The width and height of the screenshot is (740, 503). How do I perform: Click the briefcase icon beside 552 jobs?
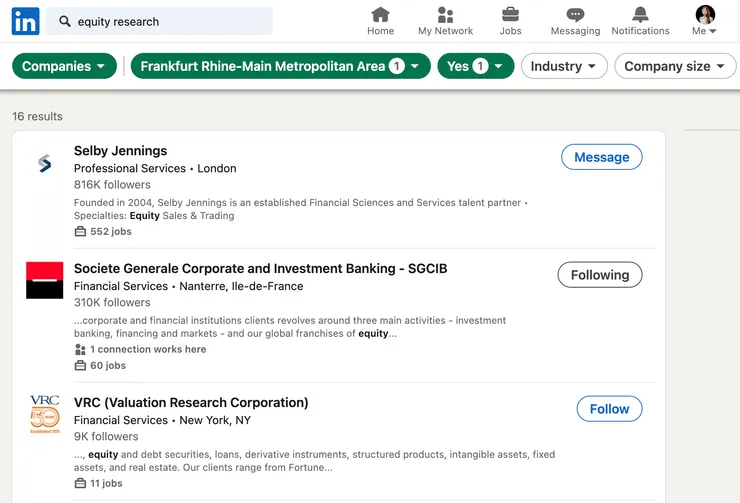pos(80,231)
